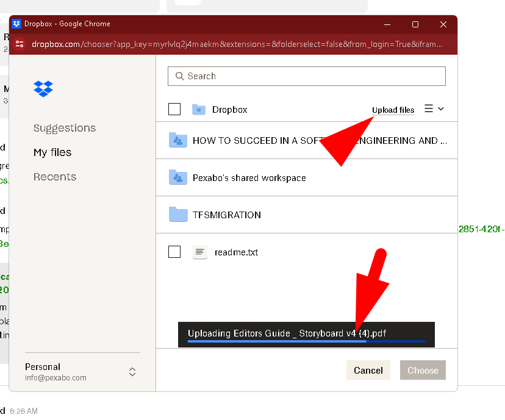505x420 pixels.
Task: Click the Cancel button
Action: [368, 370]
